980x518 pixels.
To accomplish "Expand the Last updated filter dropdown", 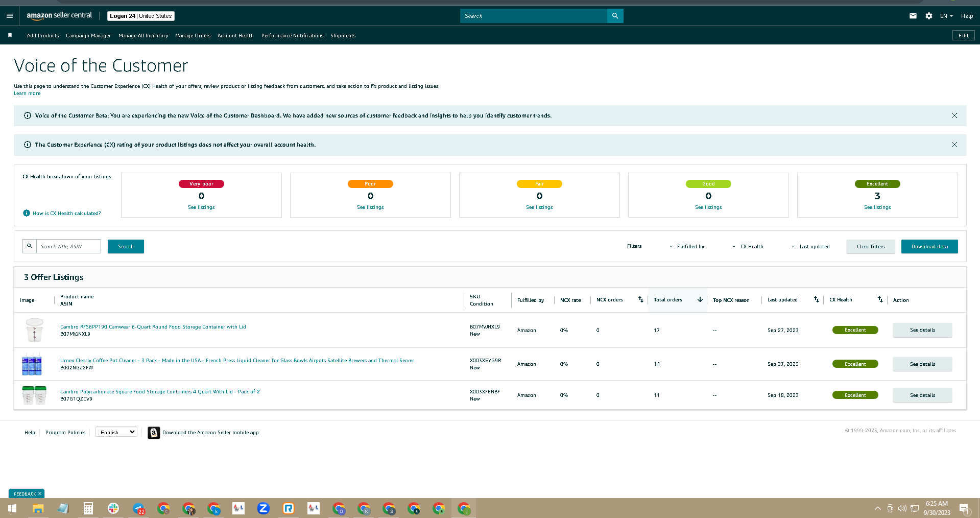I will click(x=811, y=247).
